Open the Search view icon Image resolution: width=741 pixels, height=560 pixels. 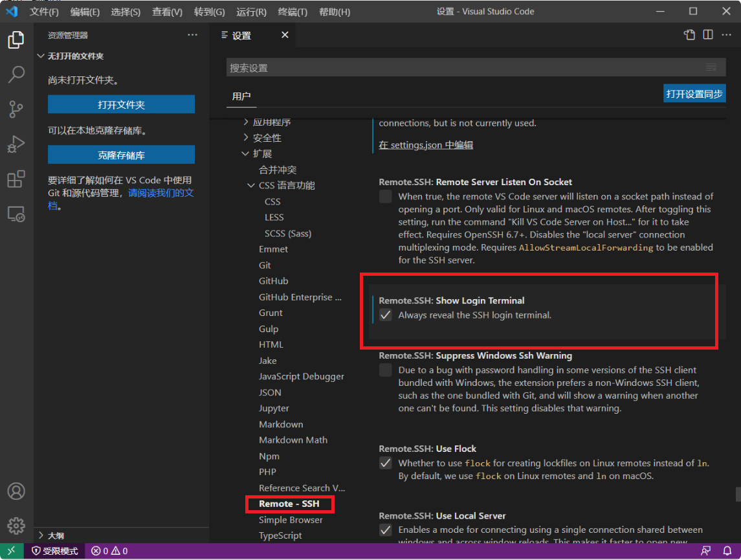(x=16, y=74)
